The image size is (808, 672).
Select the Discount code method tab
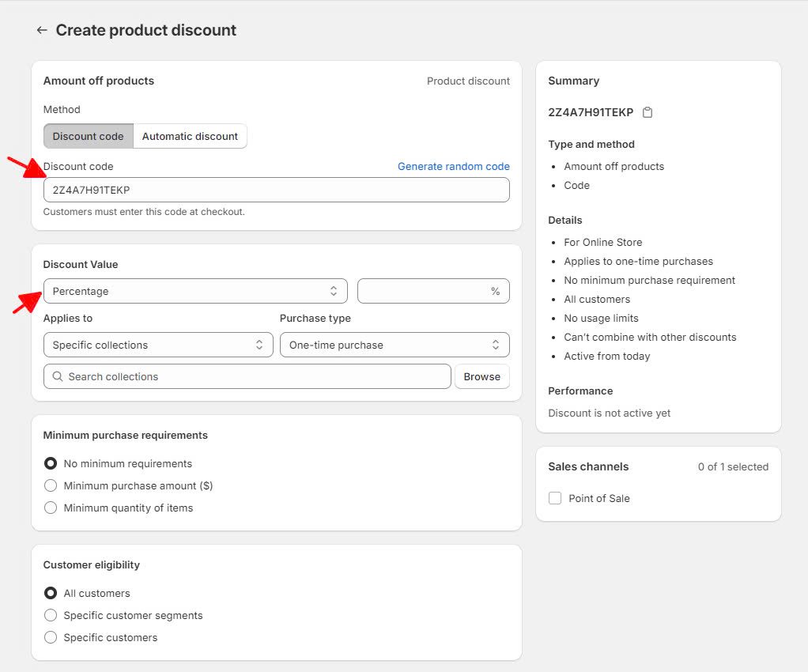pos(88,136)
